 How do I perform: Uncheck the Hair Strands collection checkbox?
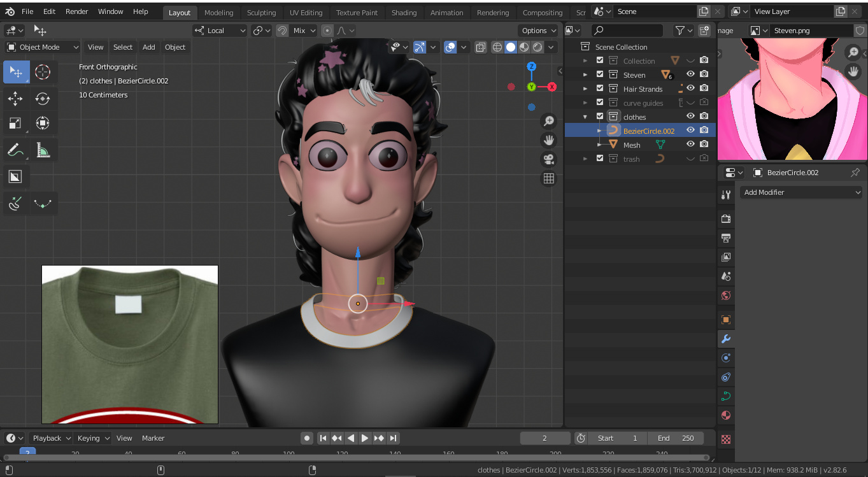[600, 89]
